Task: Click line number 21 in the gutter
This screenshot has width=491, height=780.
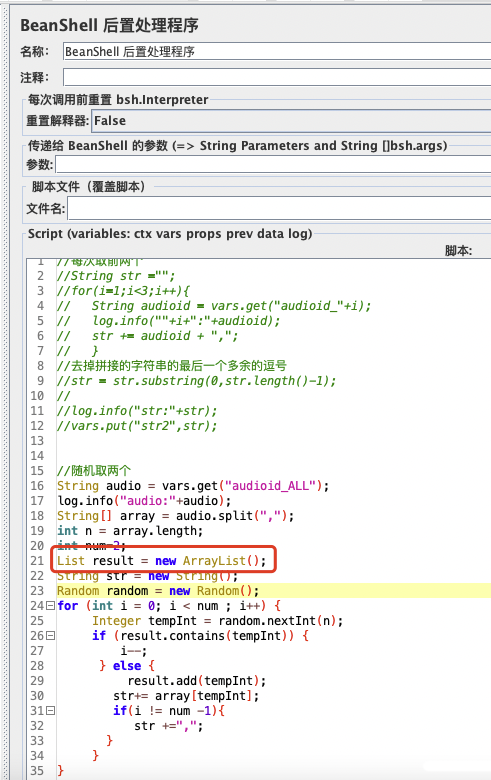Action: [x=37, y=561]
